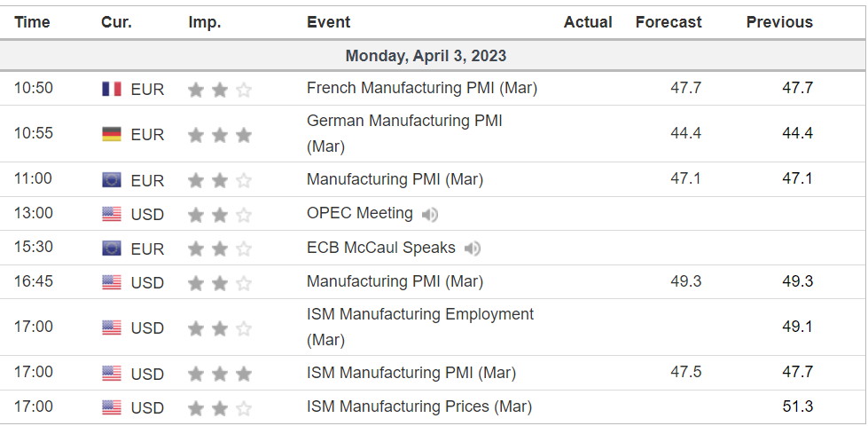Click the EU flag in the ECB McCaul row

112,249
